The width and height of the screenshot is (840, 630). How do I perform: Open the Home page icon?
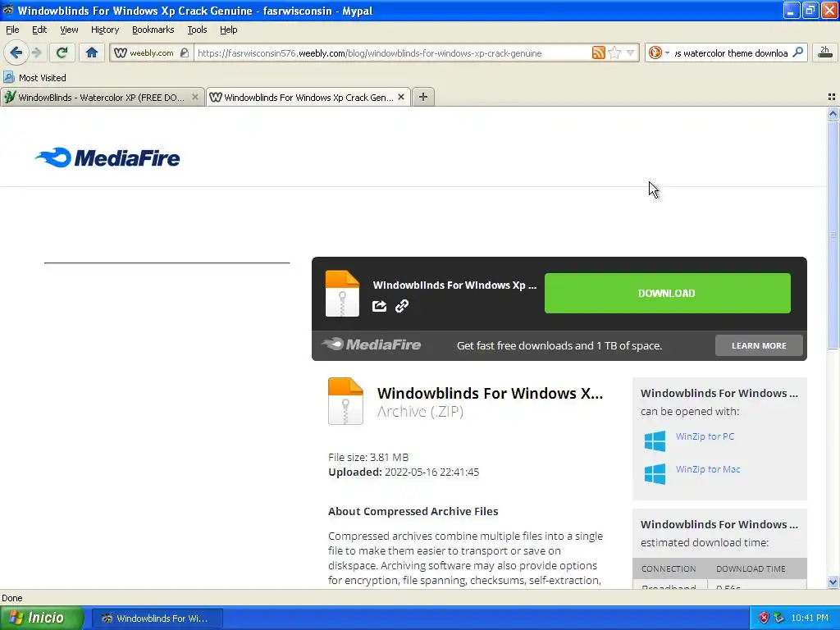92,52
